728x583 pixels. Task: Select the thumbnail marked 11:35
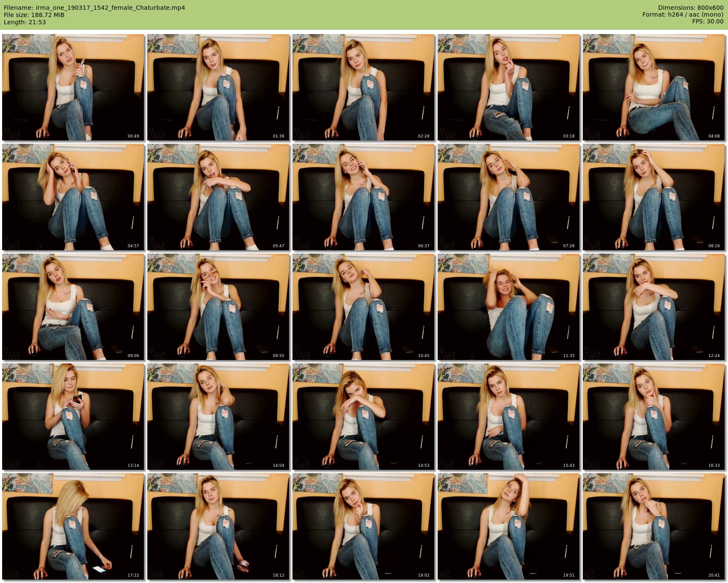[x=508, y=307]
